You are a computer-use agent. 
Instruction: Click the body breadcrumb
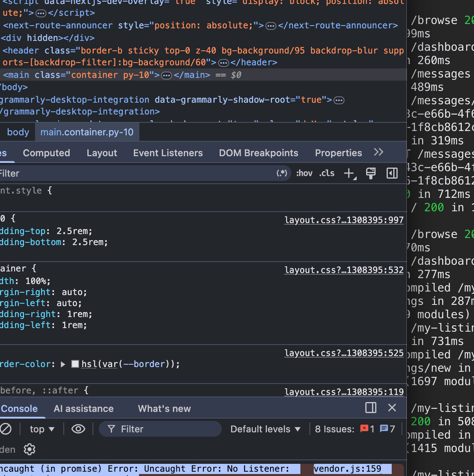(x=18, y=132)
